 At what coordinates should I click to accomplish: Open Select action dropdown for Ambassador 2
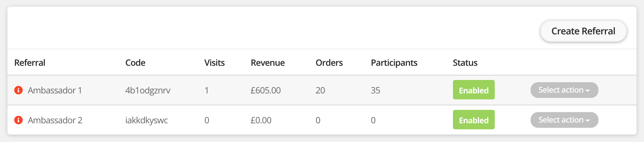pos(564,120)
